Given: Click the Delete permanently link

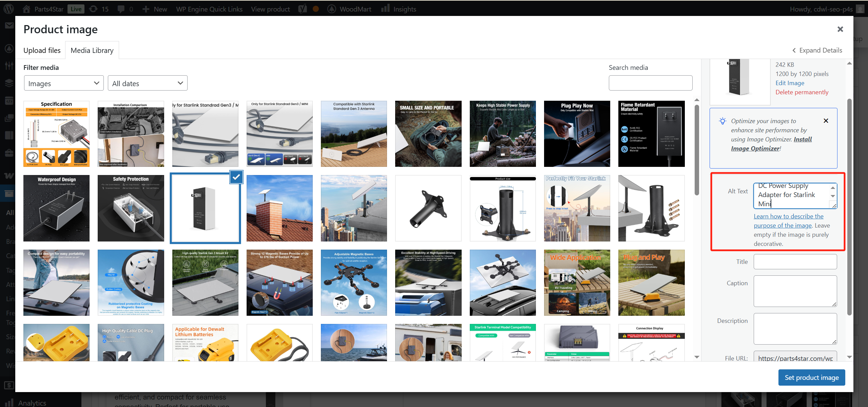Looking at the screenshot, I should [802, 92].
